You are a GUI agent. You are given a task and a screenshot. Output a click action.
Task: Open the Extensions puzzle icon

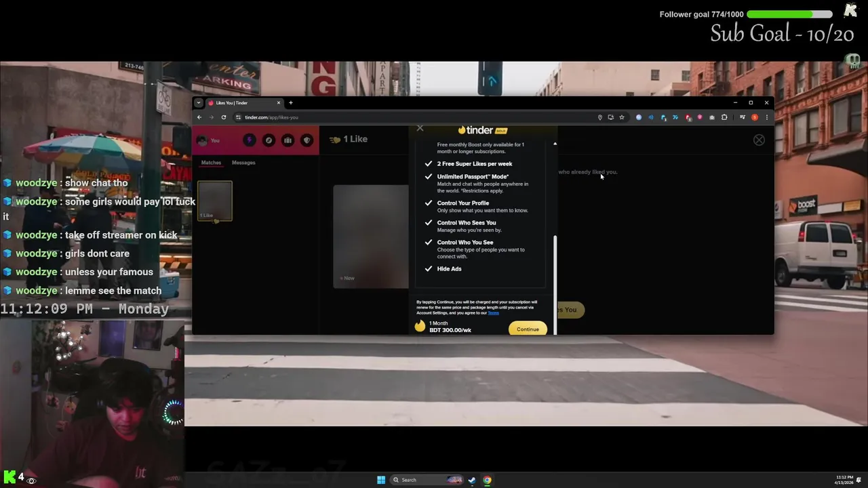click(x=724, y=117)
